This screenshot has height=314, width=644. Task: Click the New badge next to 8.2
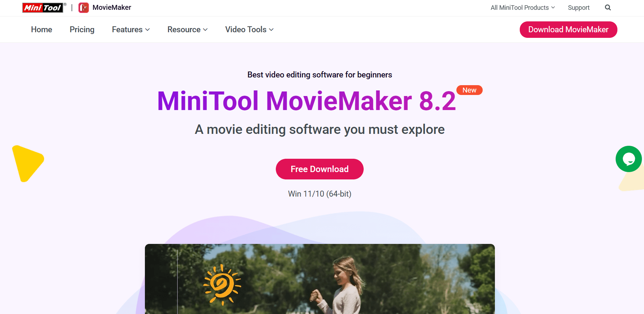pyautogui.click(x=469, y=90)
